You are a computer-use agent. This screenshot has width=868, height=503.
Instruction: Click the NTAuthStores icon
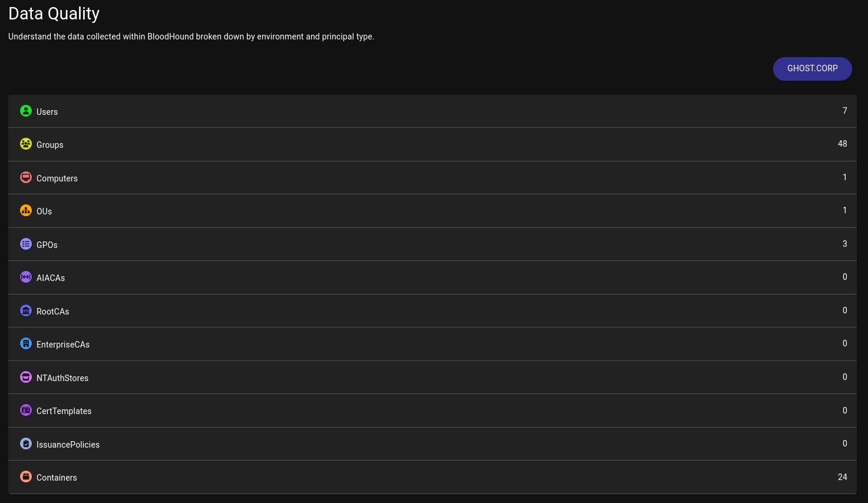26,377
